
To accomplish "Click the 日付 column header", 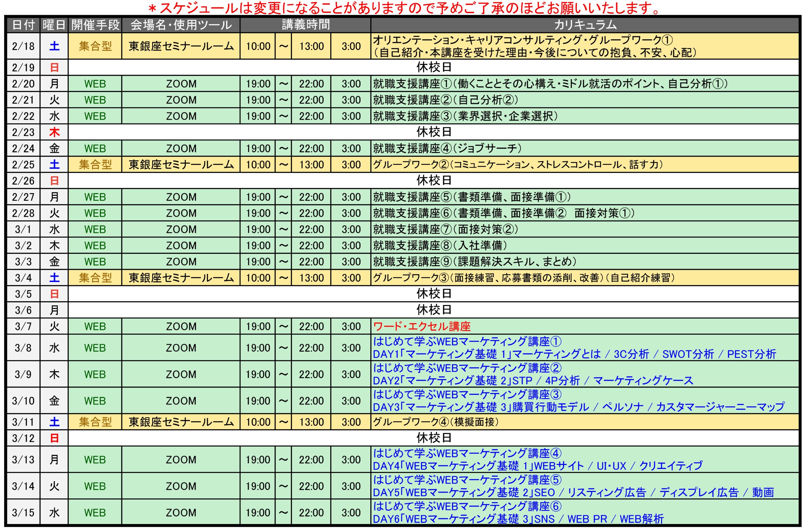I will (24, 25).
